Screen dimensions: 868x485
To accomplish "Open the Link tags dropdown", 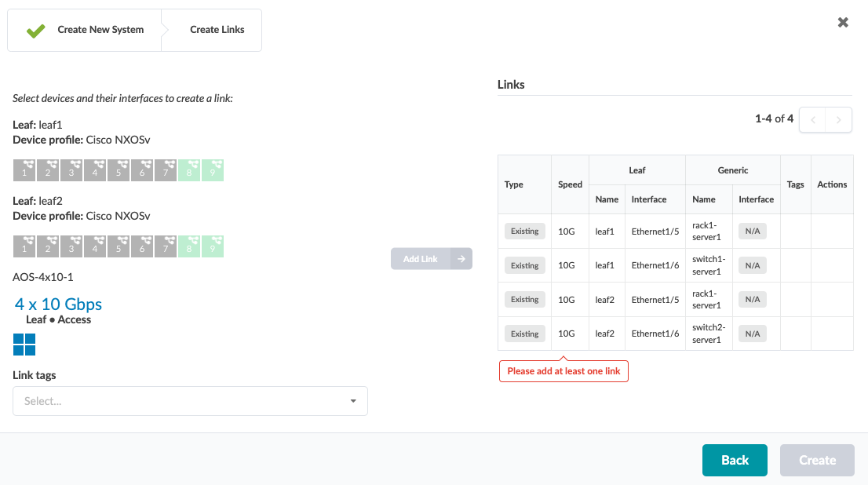I will pos(190,401).
